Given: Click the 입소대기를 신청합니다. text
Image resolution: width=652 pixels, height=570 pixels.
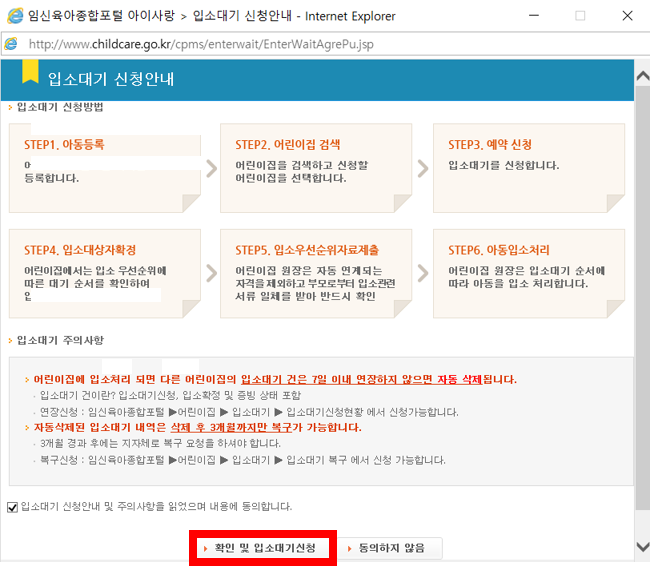Looking at the screenshot, I should coord(504,165).
